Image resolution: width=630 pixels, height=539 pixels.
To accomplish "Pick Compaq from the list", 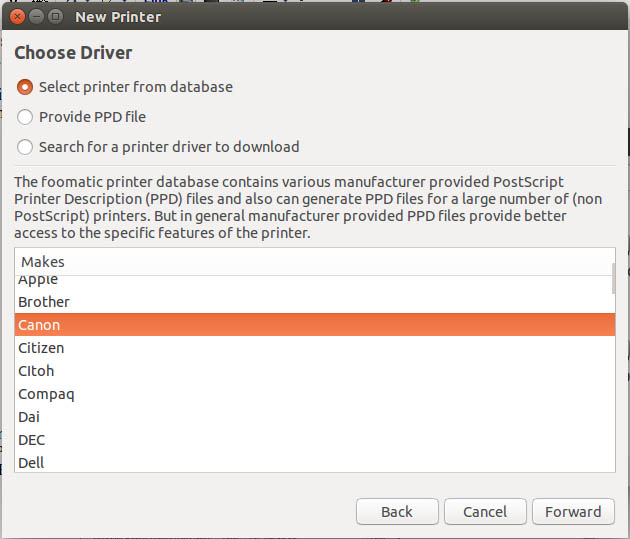I will (x=46, y=394).
